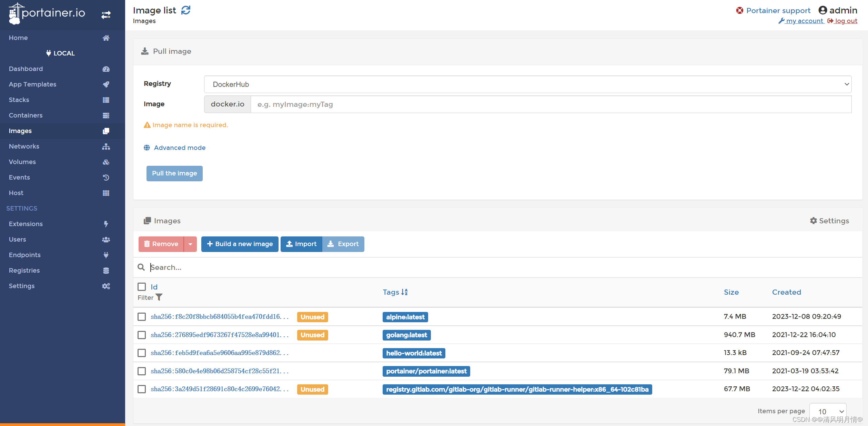868x426 pixels.
Task: Sort by the Created column header
Action: (786, 292)
